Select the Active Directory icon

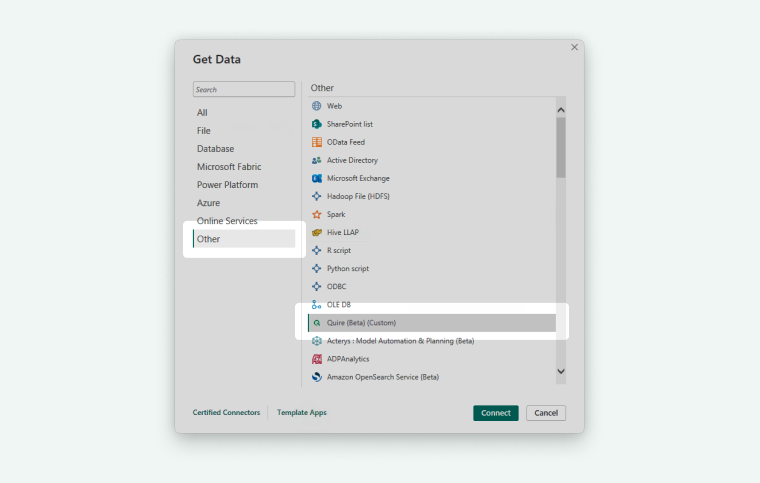(x=317, y=160)
